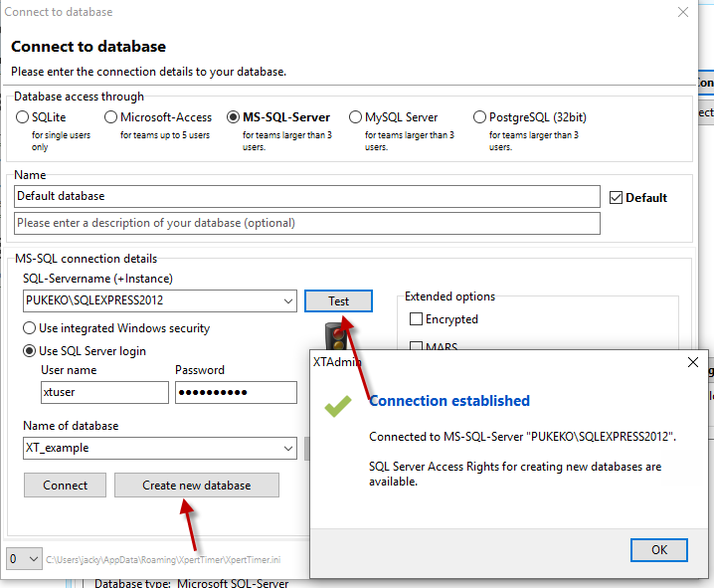This screenshot has width=714, height=588.
Task: Select Microsoft-Access database option
Action: [111, 117]
